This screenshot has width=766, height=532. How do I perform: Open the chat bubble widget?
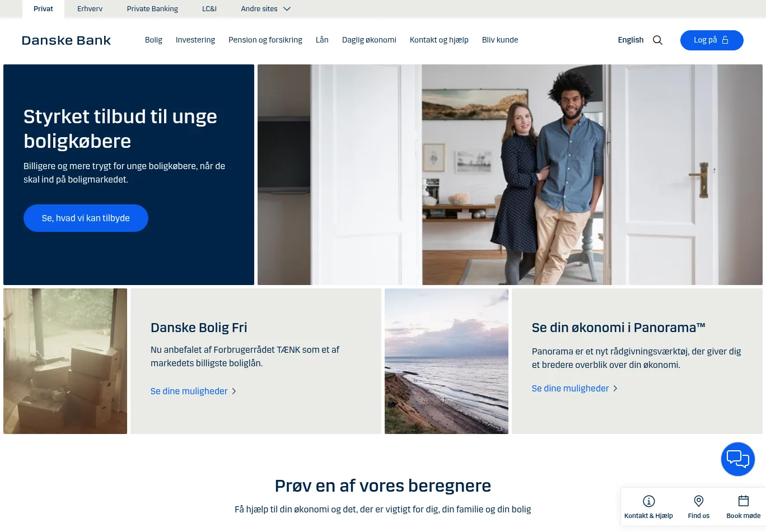click(x=737, y=459)
